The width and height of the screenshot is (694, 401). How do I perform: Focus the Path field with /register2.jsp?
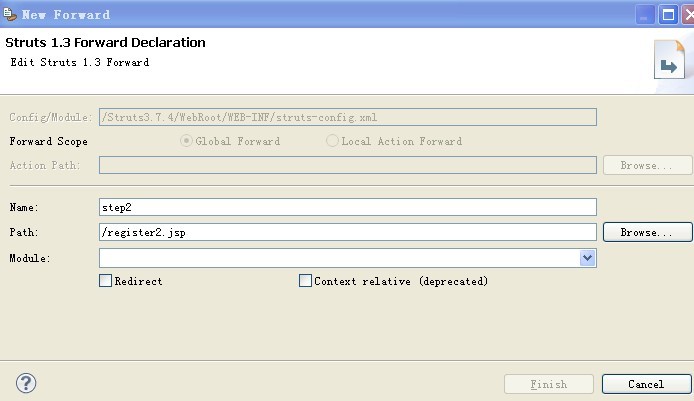tap(348, 232)
